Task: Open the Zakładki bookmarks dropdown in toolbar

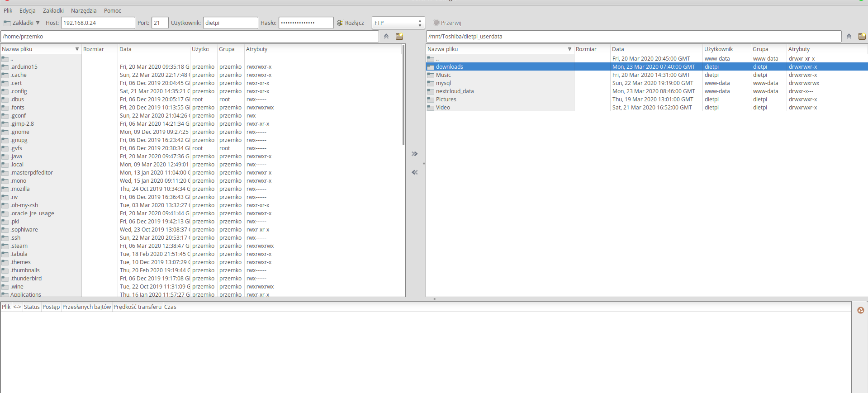Action: coord(22,23)
